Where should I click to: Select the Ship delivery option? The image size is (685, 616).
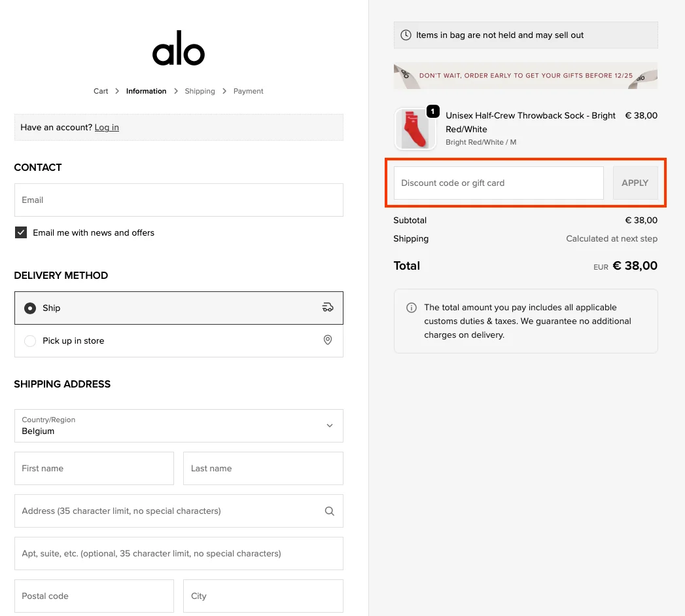click(30, 308)
